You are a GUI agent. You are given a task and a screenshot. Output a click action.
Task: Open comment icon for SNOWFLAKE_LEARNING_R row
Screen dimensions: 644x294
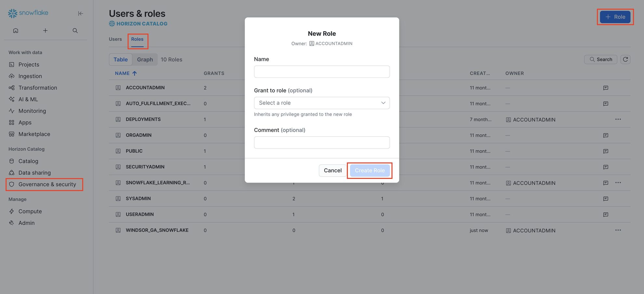tap(606, 183)
